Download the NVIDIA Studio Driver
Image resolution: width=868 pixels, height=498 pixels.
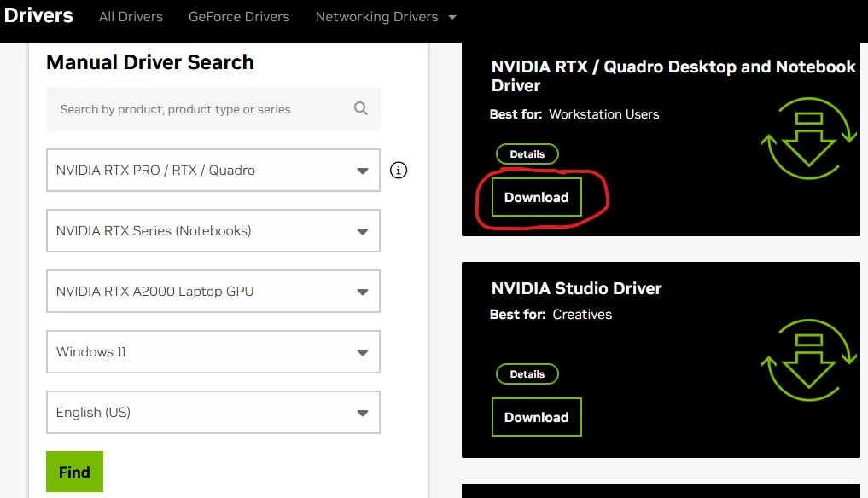tap(536, 417)
